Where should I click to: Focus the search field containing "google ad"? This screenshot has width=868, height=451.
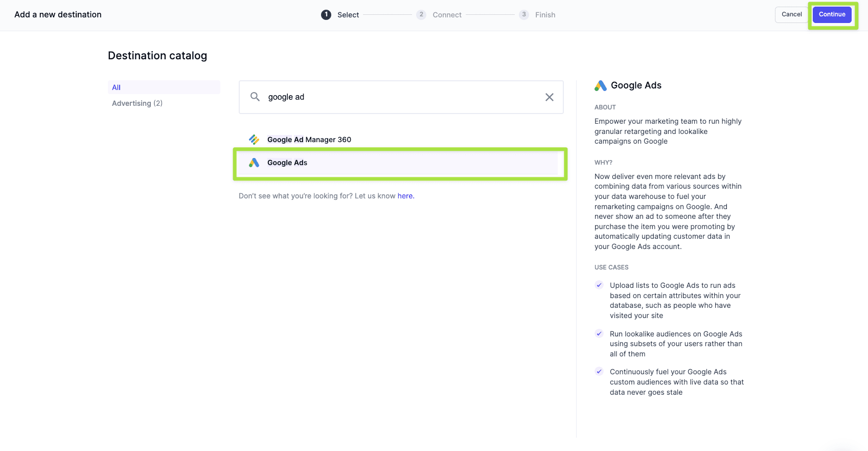click(399, 97)
